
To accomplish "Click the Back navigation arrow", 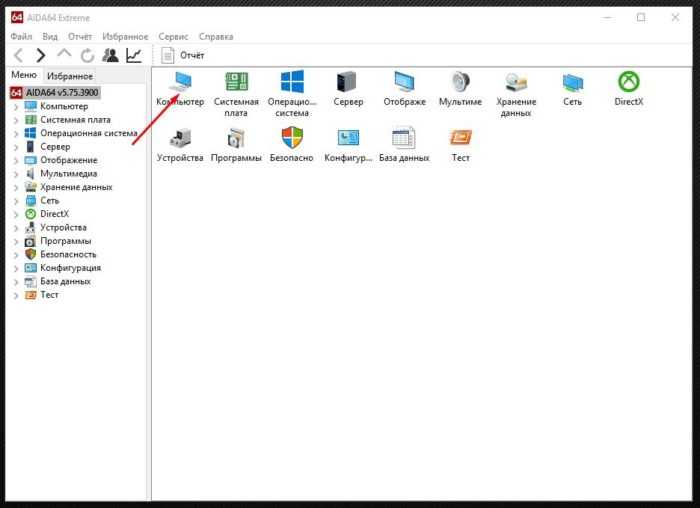I will click(x=19, y=55).
